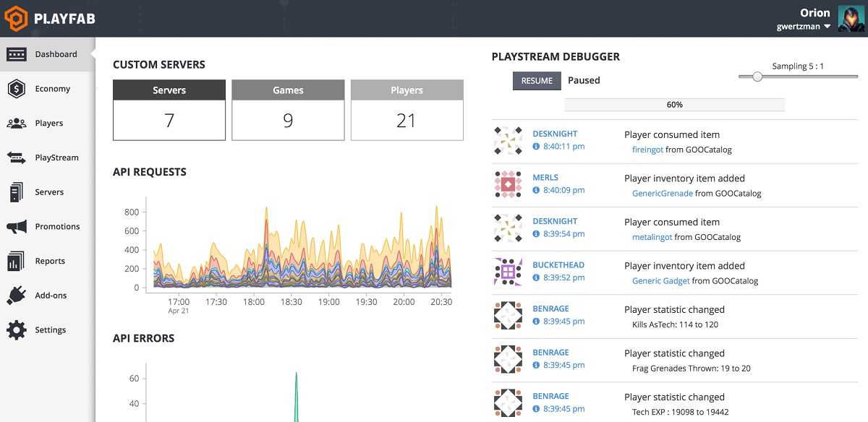Click the API Requests chart area
Screen dimensions: 868x422
point(299,246)
